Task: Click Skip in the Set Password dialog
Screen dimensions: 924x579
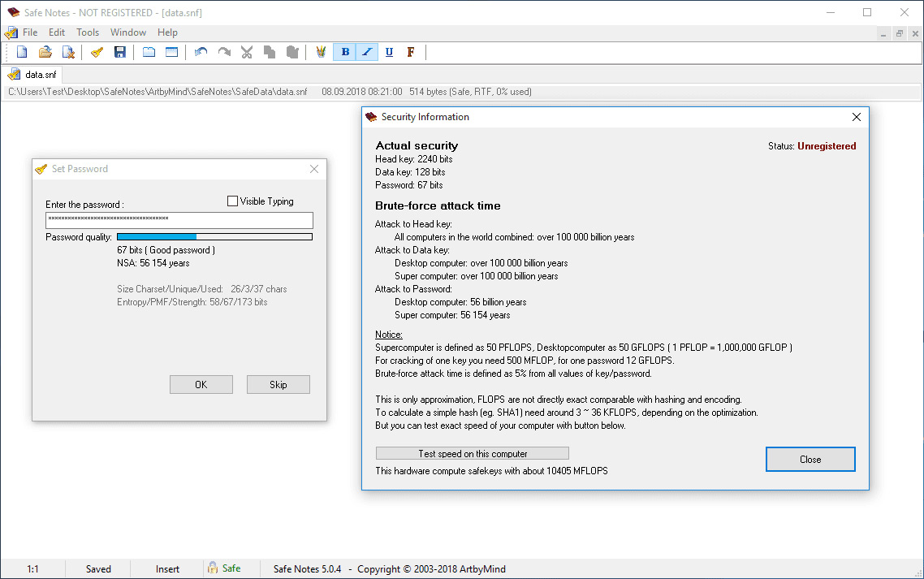Action: point(278,384)
